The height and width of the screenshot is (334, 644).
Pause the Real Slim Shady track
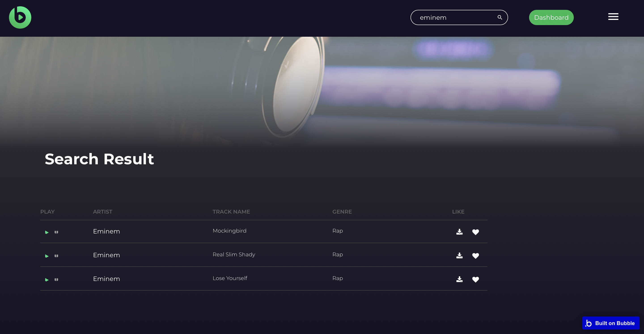coord(56,256)
